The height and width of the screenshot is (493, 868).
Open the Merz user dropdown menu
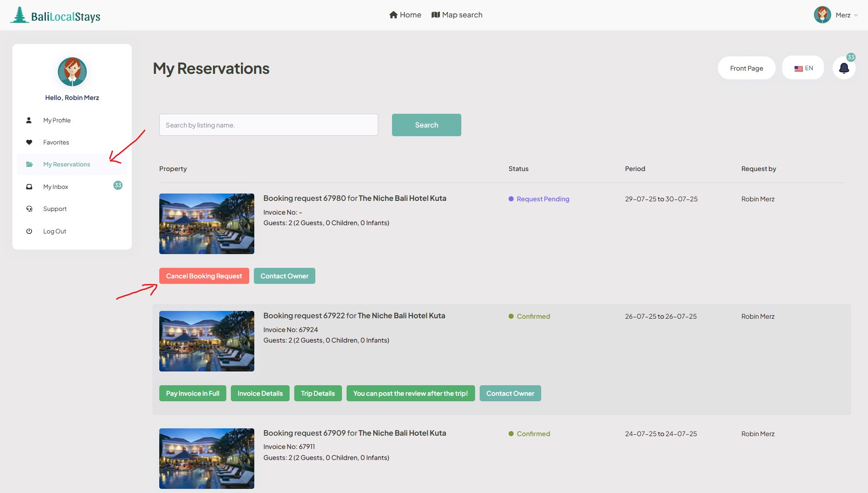(x=846, y=15)
